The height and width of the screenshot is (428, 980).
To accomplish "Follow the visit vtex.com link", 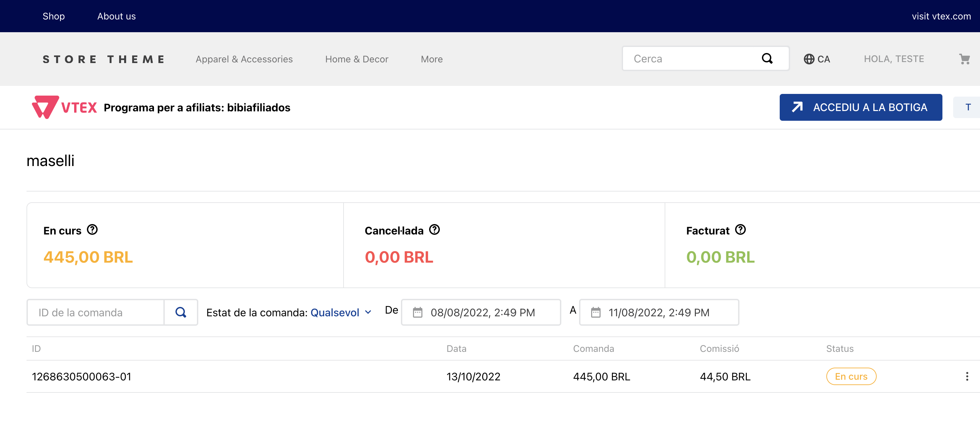I will click(941, 16).
